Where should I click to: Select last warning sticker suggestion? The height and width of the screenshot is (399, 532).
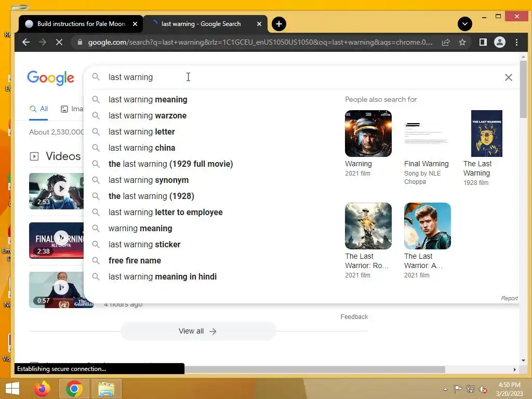coord(144,245)
